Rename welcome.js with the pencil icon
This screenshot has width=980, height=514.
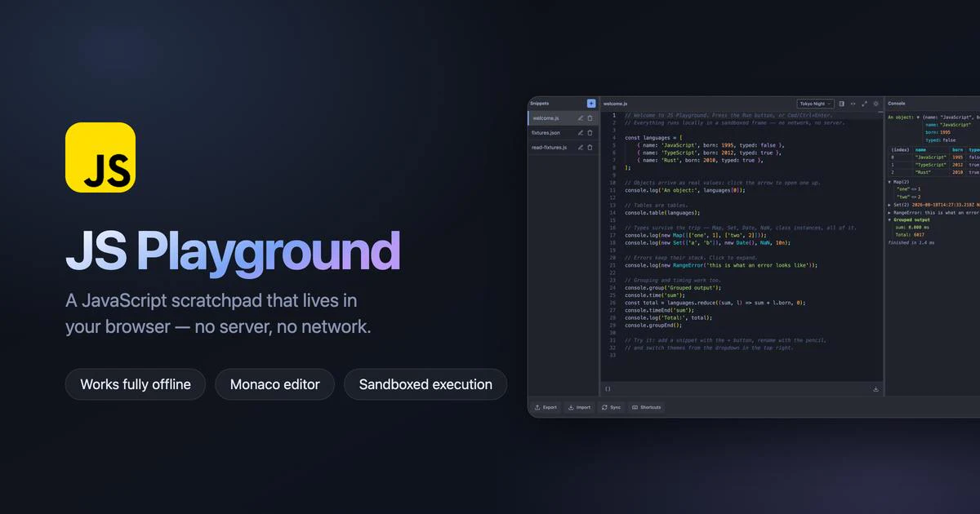581,118
